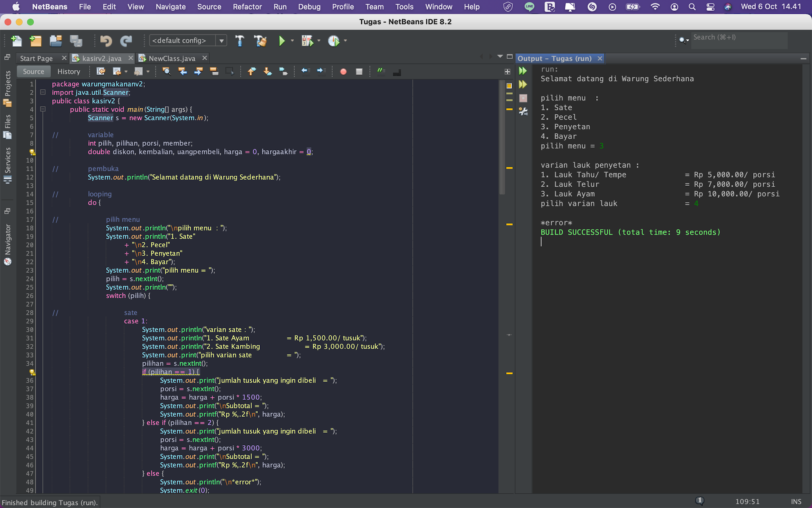Open the Files side panel
This screenshot has width=812, height=508.
click(x=8, y=127)
